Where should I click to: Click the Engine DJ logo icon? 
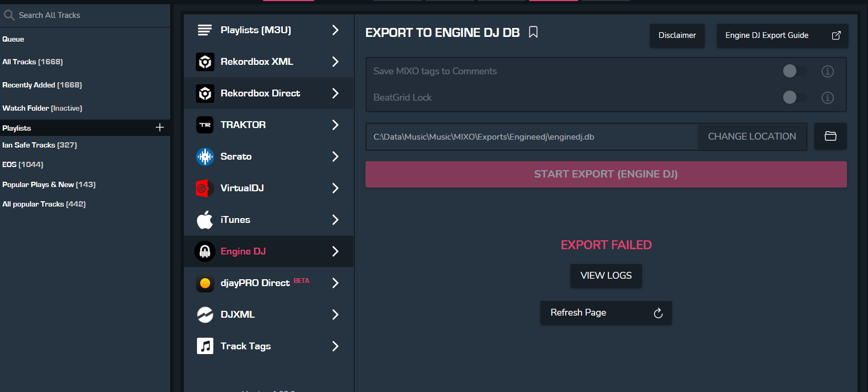(205, 251)
